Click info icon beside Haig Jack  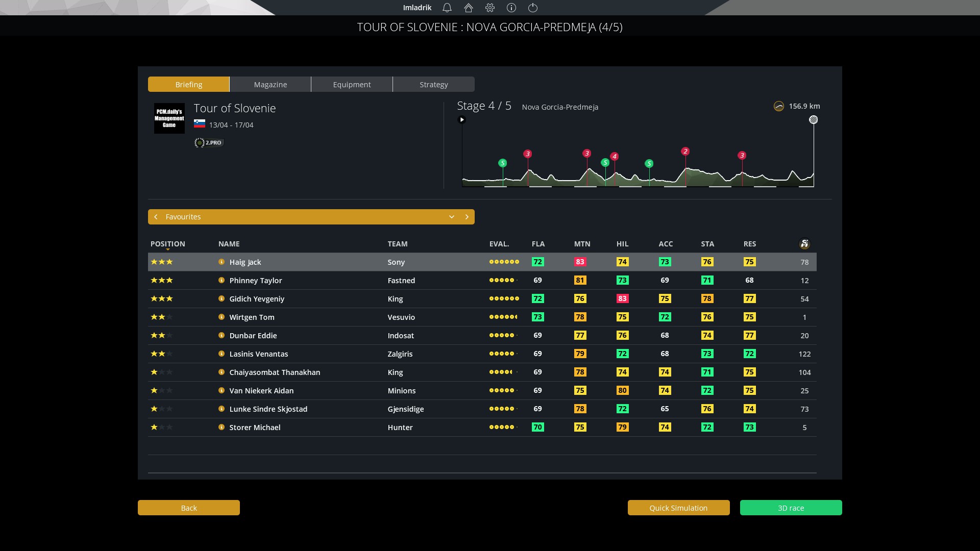pyautogui.click(x=222, y=262)
